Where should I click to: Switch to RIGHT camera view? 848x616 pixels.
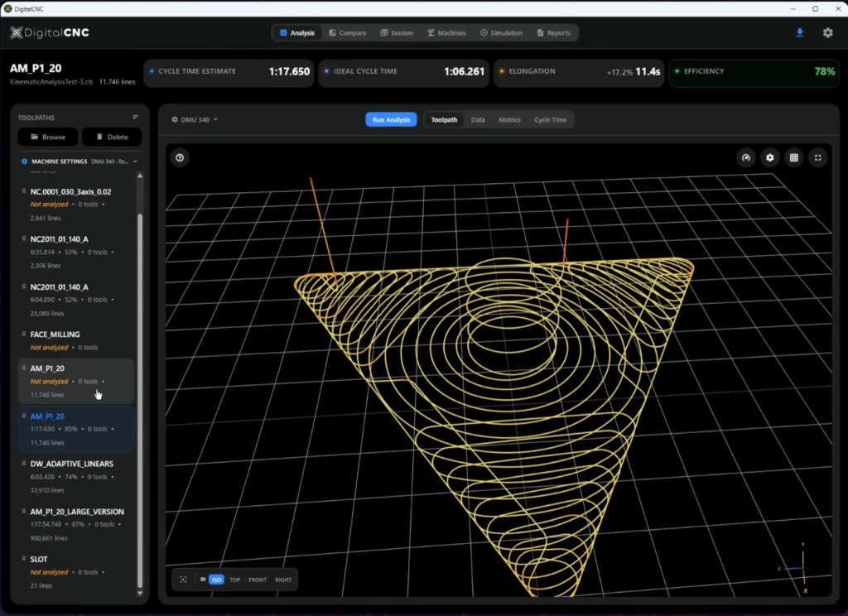(x=283, y=580)
